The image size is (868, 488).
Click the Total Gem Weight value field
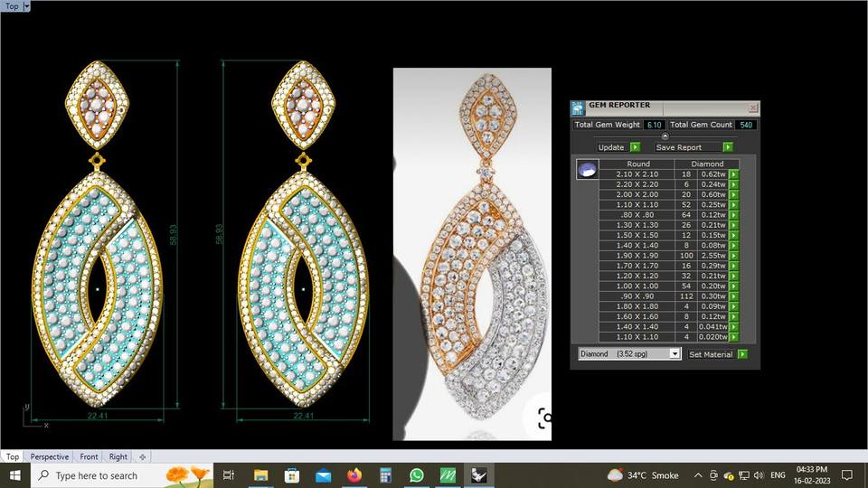[x=655, y=125]
